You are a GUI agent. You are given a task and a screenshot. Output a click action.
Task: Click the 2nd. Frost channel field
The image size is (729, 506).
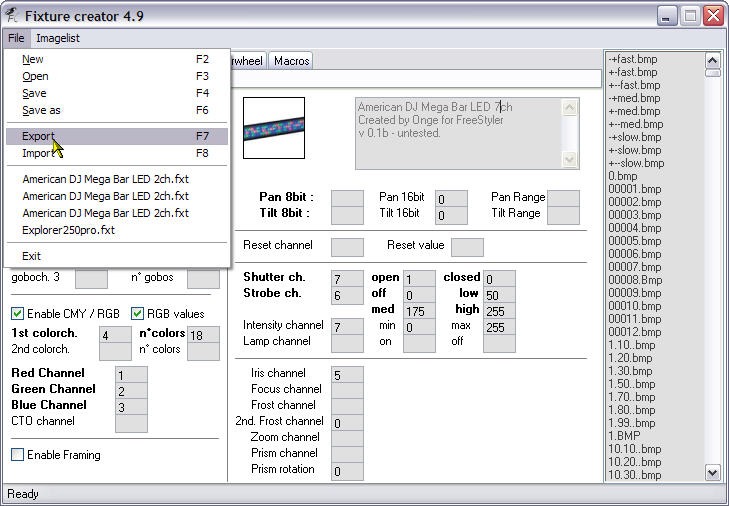[347, 423]
